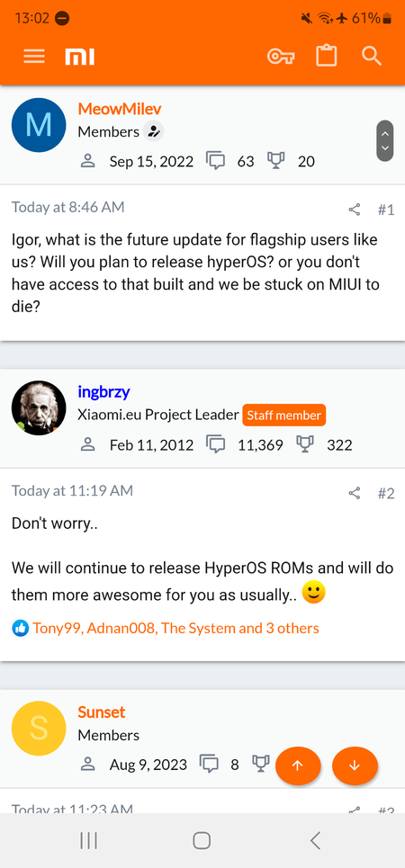Open ingbrzy's profile link
Screen dimensions: 405x868
103,392
